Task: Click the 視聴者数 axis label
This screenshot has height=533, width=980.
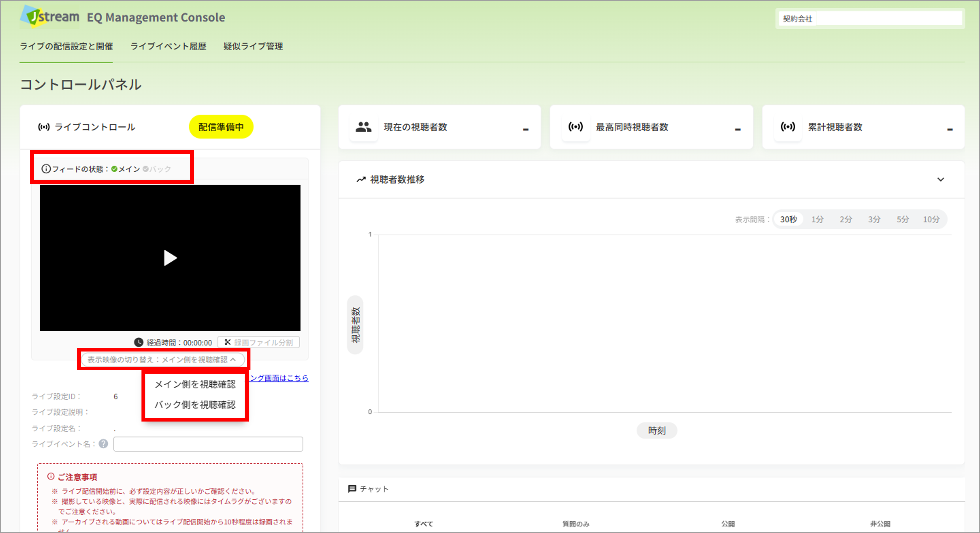Action: coord(355,325)
